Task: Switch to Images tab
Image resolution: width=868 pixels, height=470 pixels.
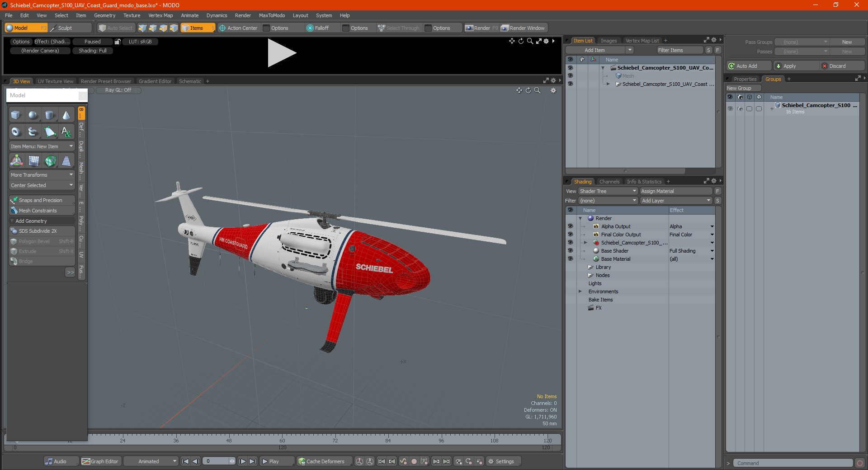Action: pos(609,41)
